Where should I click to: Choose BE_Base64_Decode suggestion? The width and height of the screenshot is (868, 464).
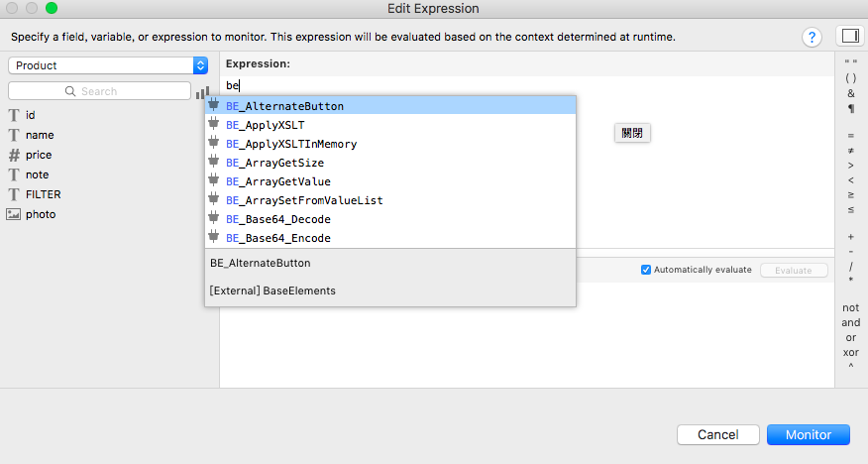390,219
